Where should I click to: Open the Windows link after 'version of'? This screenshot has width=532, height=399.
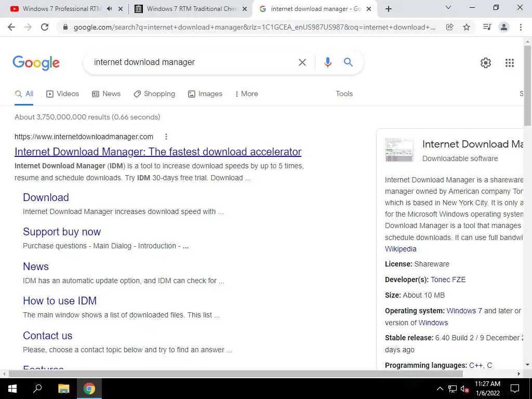(x=433, y=323)
